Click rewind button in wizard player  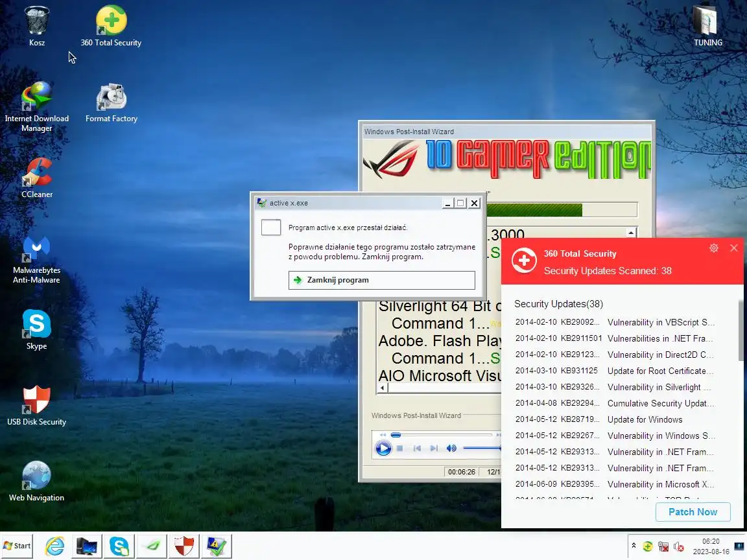coord(383,435)
